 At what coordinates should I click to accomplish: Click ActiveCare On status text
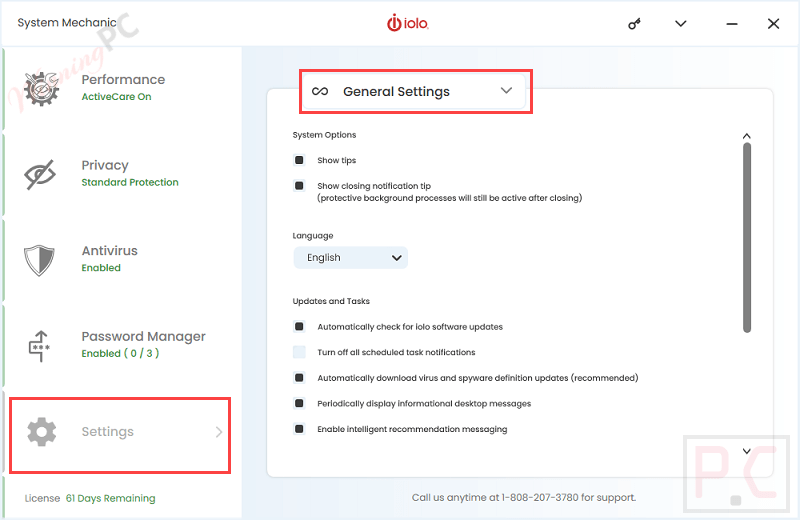click(116, 96)
